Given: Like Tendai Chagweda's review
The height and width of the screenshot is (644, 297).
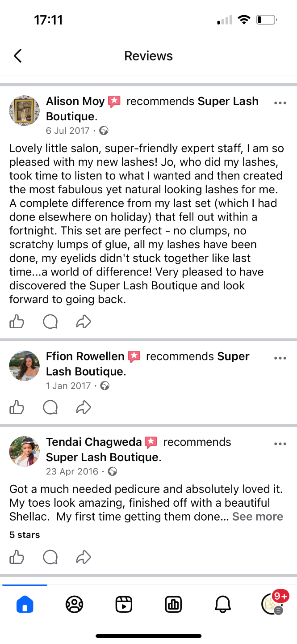Looking at the screenshot, I should (x=17, y=557).
